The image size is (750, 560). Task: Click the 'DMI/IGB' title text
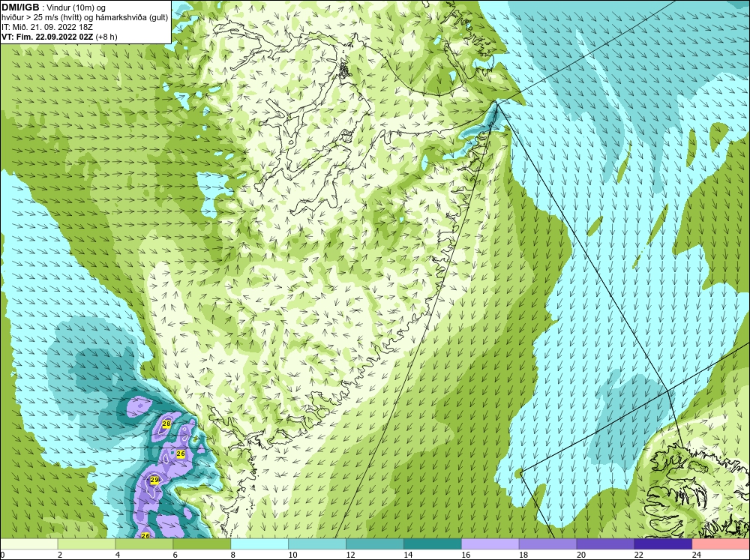pos(20,7)
